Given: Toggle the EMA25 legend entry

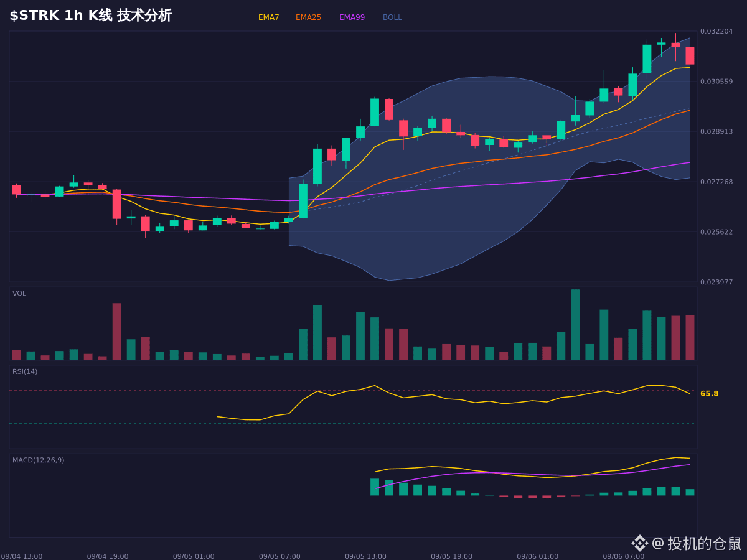Looking at the screenshot, I should point(308,17).
